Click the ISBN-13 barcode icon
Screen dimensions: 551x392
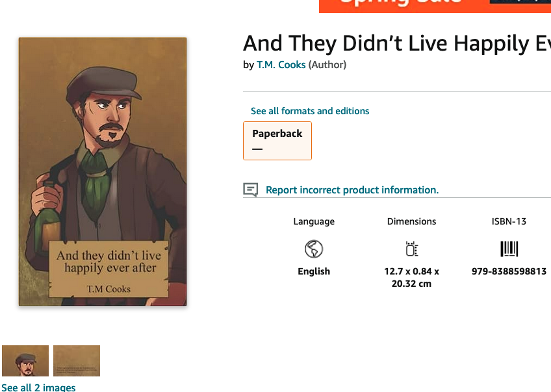click(x=509, y=249)
